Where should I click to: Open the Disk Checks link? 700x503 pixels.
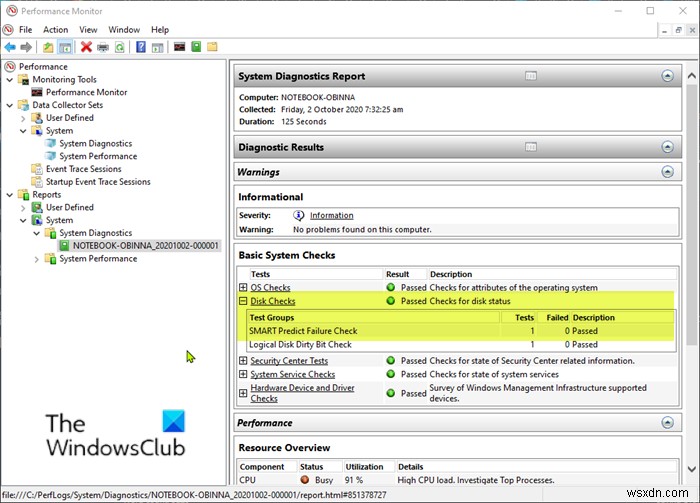pyautogui.click(x=273, y=301)
